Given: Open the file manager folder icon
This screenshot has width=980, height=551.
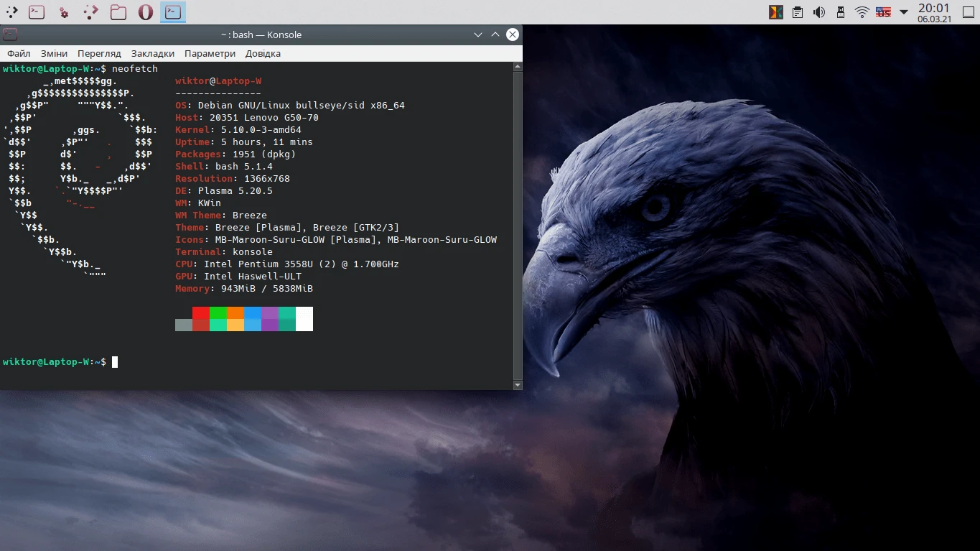Looking at the screenshot, I should pyautogui.click(x=118, y=11).
